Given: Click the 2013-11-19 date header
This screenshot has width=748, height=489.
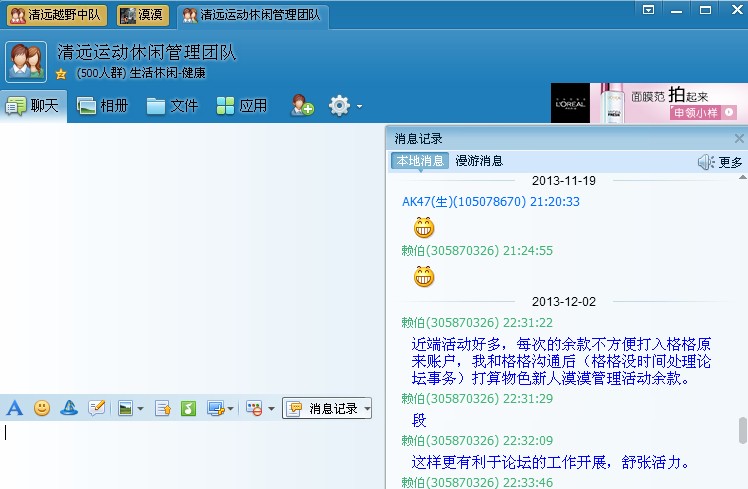Looking at the screenshot, I should point(564,181).
